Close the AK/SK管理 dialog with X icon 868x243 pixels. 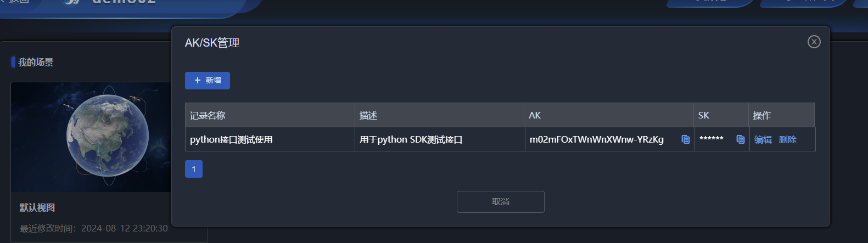pyautogui.click(x=814, y=42)
